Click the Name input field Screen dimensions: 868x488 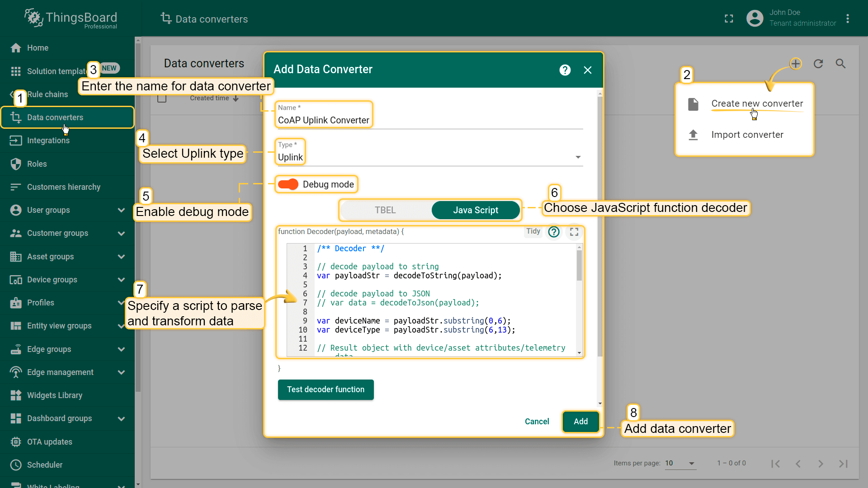(429, 120)
